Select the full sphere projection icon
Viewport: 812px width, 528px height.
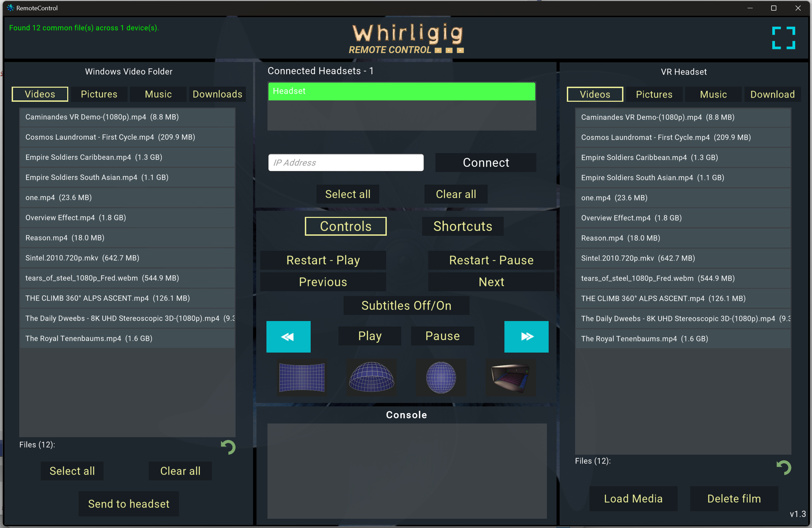[441, 378]
